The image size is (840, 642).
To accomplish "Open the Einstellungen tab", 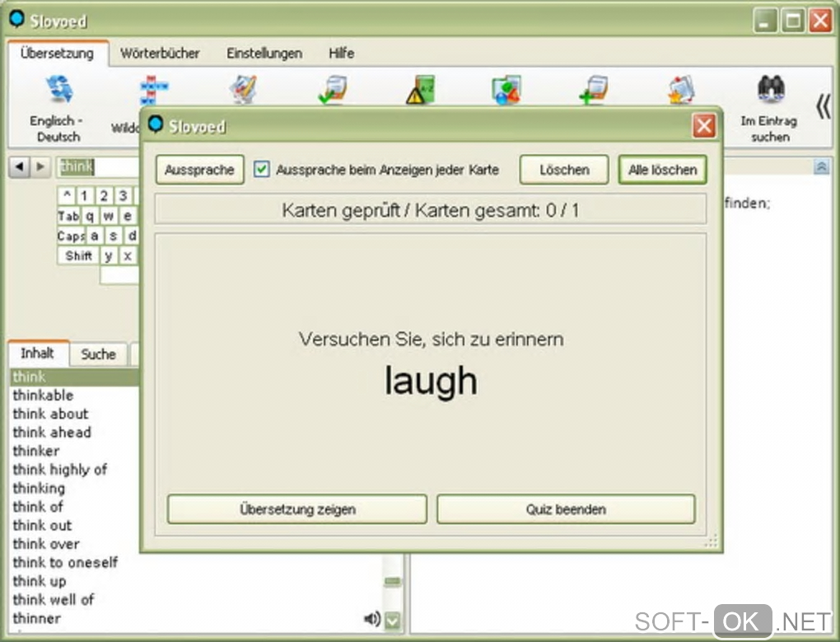I will [x=264, y=53].
